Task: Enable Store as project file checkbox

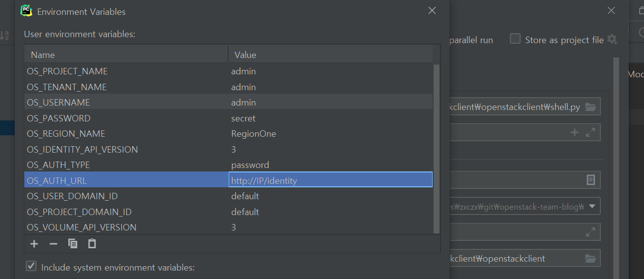Action: click(x=515, y=39)
